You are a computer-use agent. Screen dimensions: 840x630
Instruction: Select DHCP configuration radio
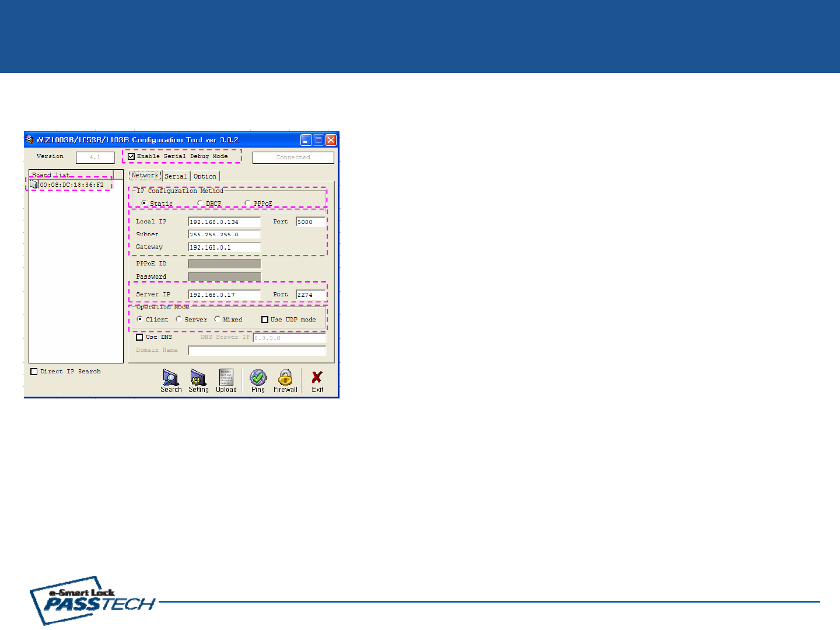click(200, 203)
